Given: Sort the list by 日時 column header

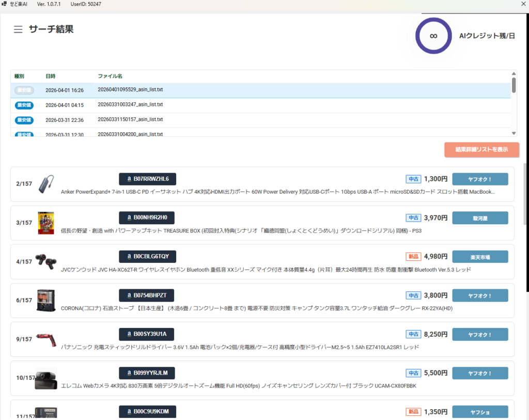Looking at the screenshot, I should pos(51,76).
